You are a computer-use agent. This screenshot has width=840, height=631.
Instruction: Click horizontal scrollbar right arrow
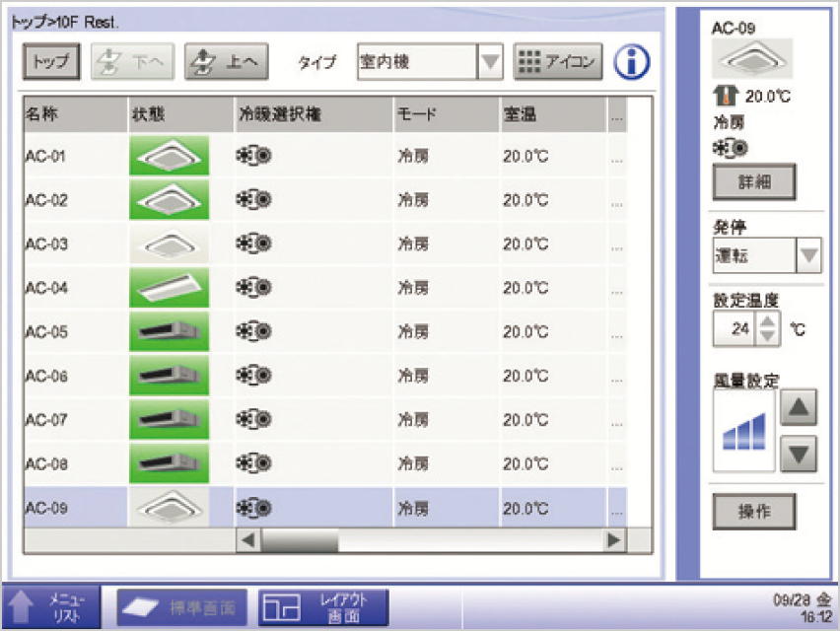614,540
